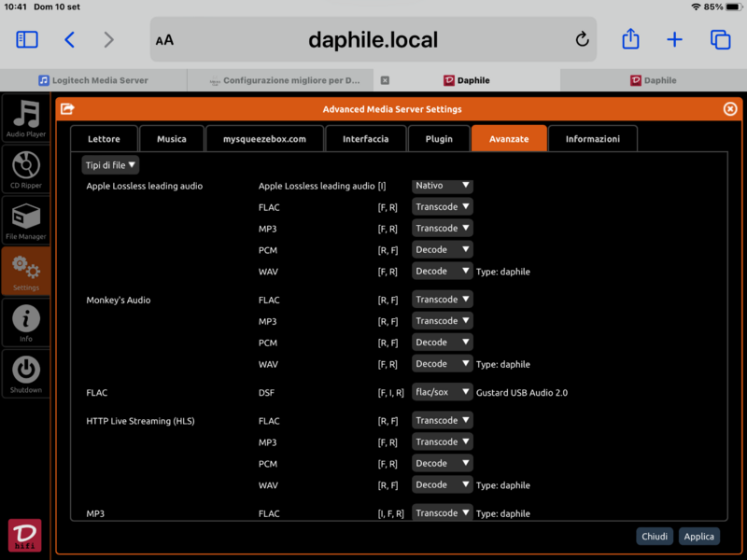Click the Info sidebar icon

[26, 322]
